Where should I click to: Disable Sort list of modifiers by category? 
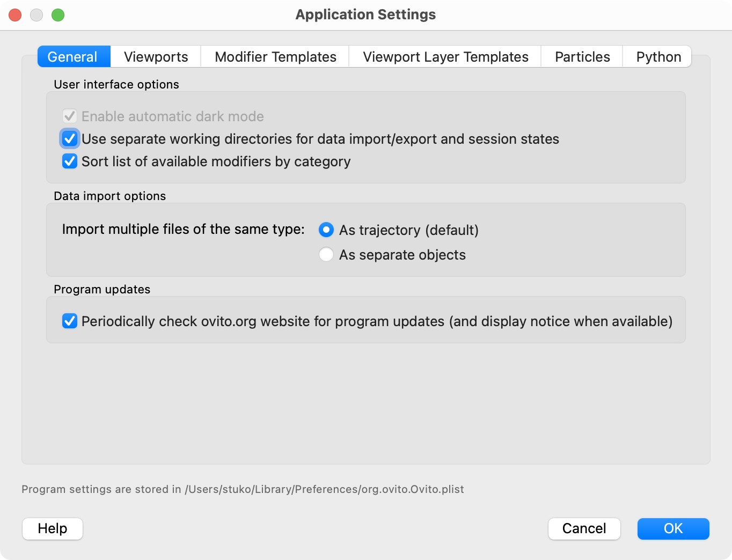click(70, 161)
